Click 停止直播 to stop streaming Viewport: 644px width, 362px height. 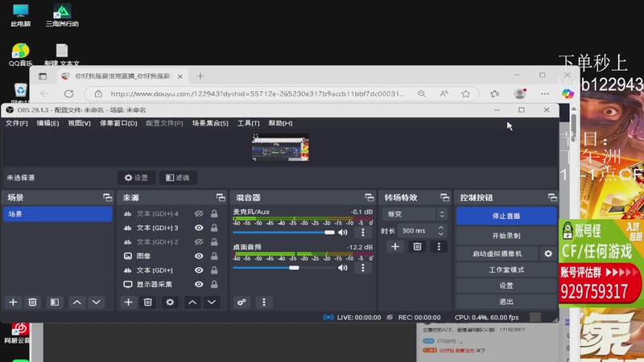click(506, 216)
